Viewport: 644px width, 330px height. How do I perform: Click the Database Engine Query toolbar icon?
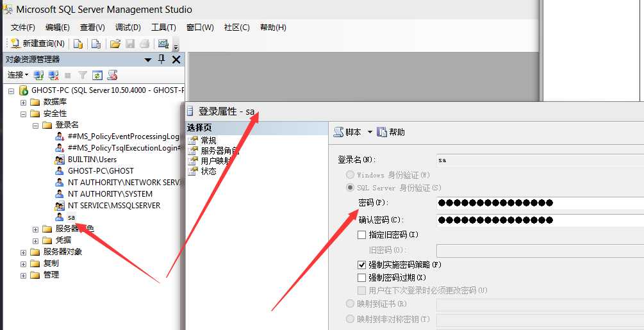pos(78,44)
